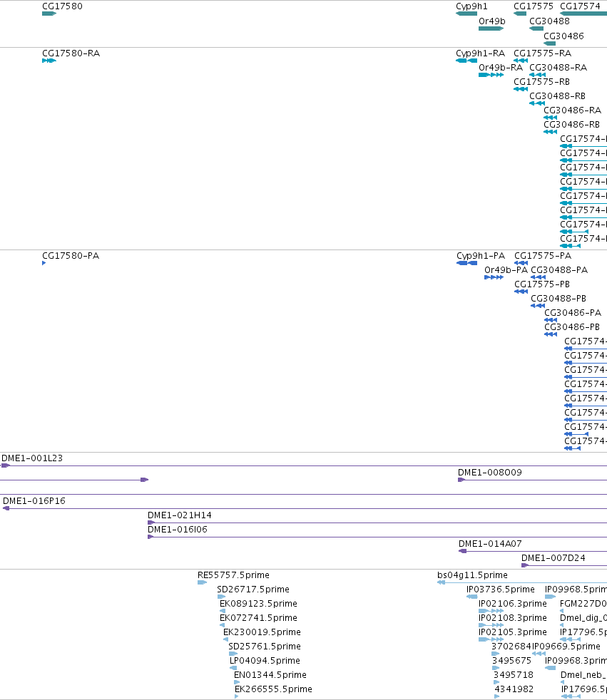Select the Or49b-RA transcript label
Screen dimensions: 607x700
click(x=501, y=68)
